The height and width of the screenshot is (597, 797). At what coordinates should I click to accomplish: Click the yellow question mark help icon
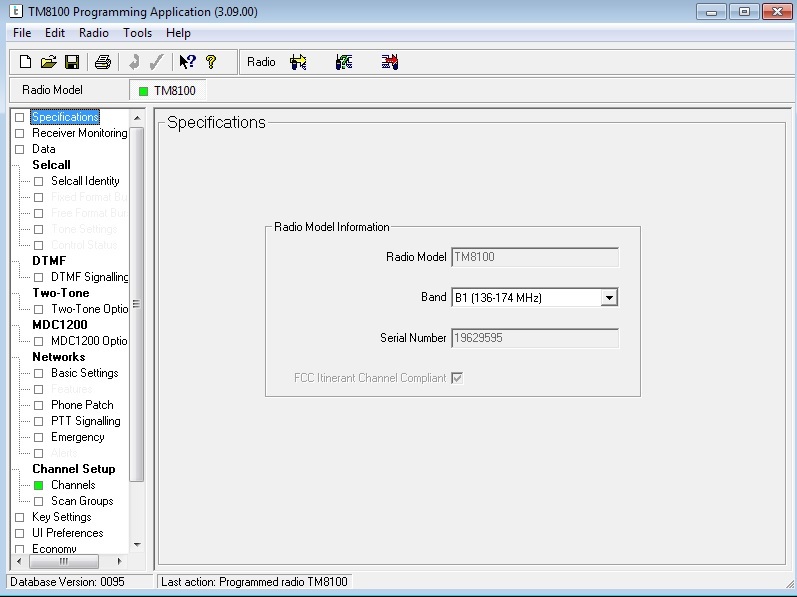[x=211, y=62]
